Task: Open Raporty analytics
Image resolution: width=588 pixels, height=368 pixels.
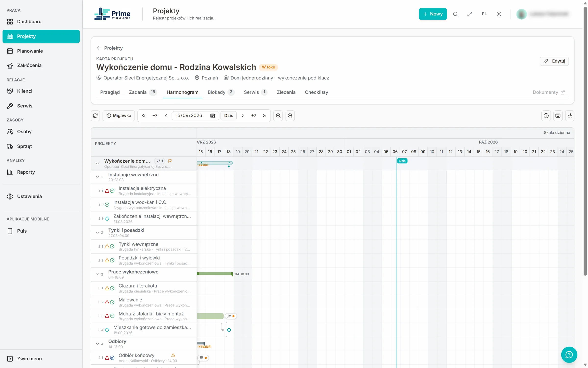Action: [41, 172]
